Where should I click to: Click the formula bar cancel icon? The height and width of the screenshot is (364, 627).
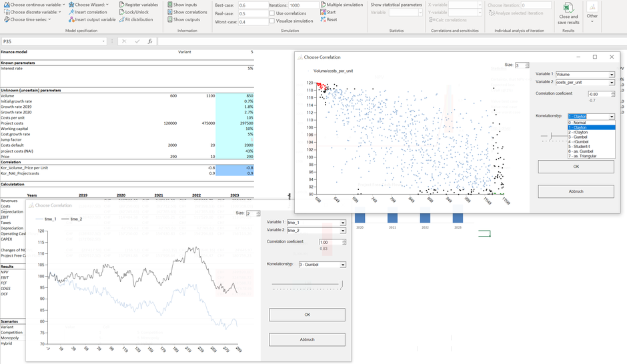(x=124, y=41)
